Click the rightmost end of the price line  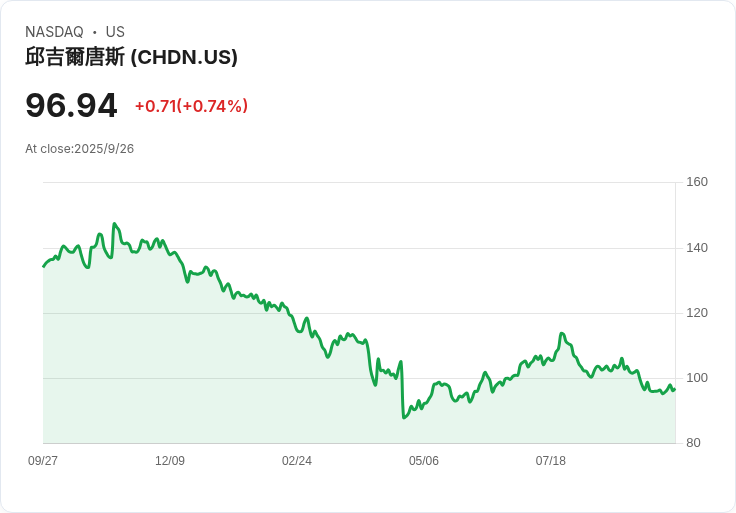tap(675, 389)
